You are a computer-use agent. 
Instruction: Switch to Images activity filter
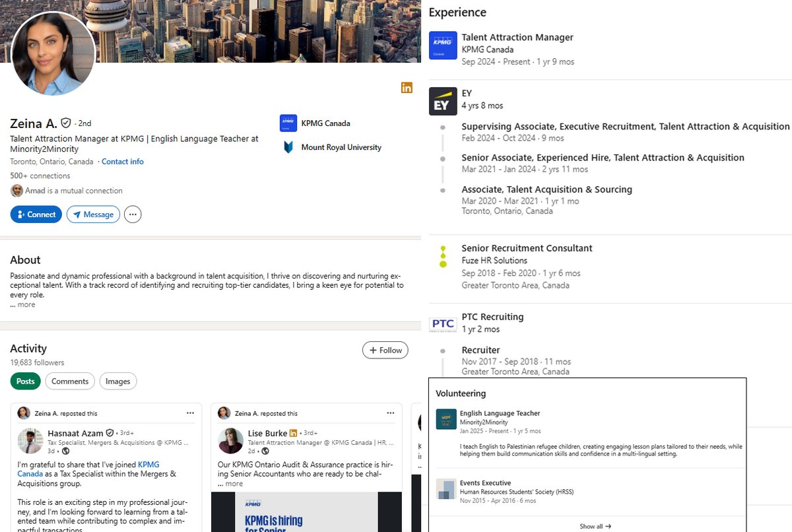coord(118,382)
